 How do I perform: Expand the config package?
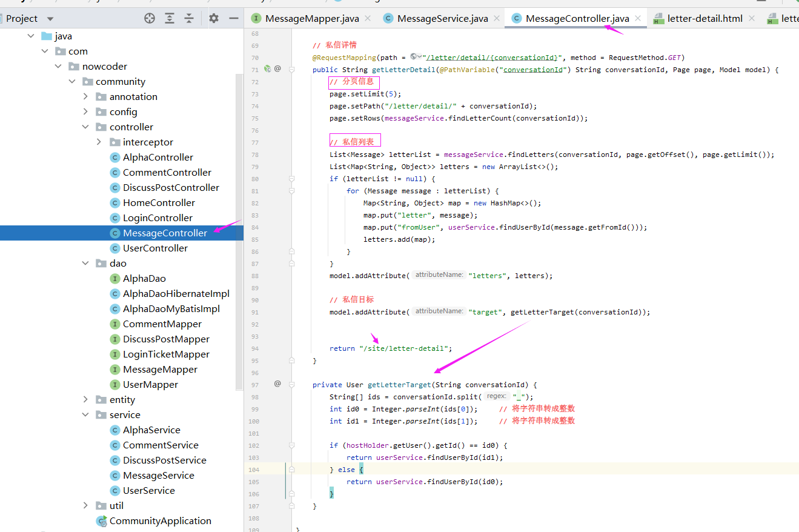pos(85,112)
